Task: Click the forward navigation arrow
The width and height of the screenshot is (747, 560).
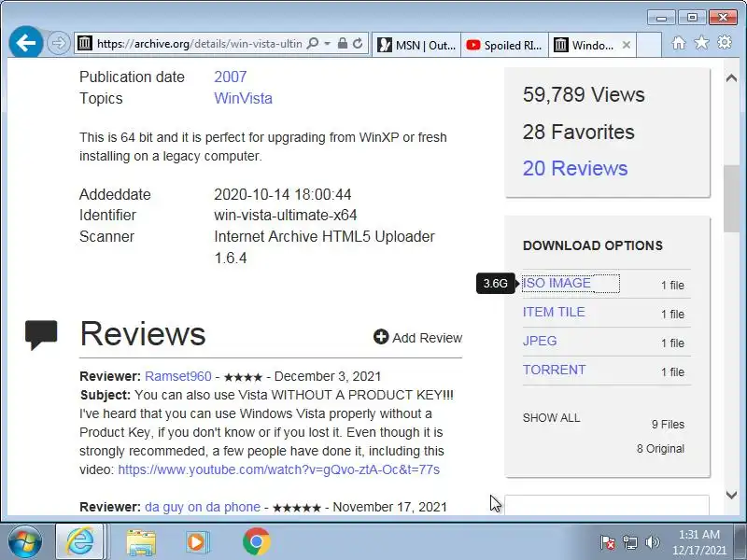Action: click(58, 43)
